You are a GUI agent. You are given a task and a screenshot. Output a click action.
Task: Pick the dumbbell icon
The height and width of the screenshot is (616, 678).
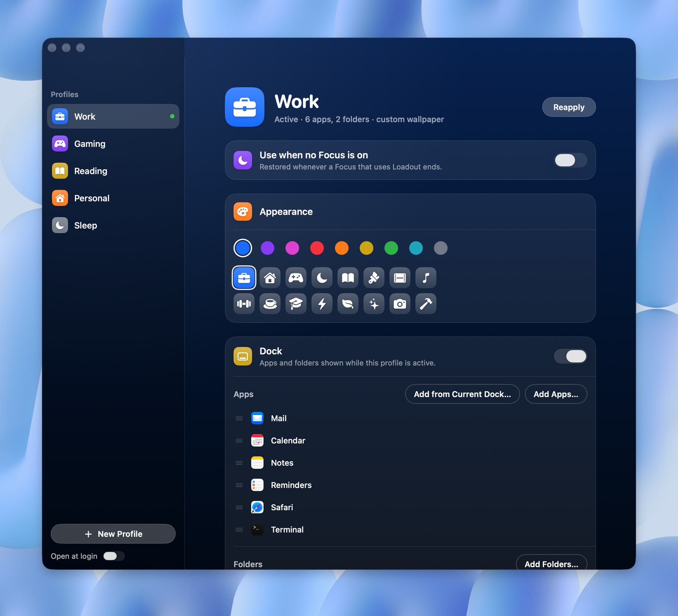pos(244,303)
